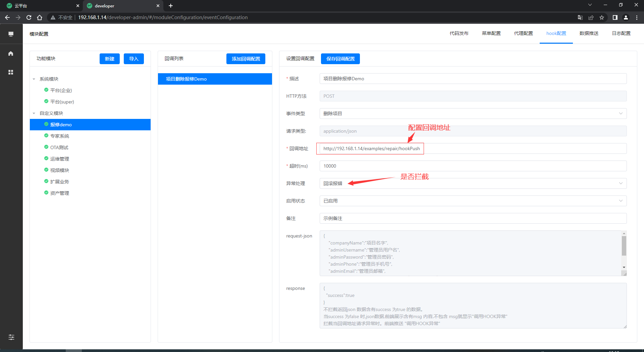Image resolution: width=644 pixels, height=352 pixels.
Task: Switch to the 代理配置 tab
Action: click(523, 33)
